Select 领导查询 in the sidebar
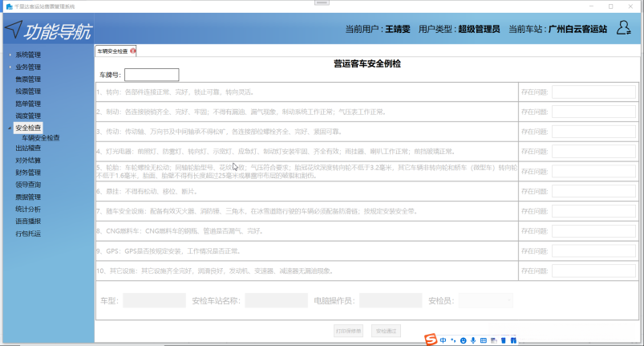Image resolution: width=644 pixels, height=346 pixels. click(28, 185)
